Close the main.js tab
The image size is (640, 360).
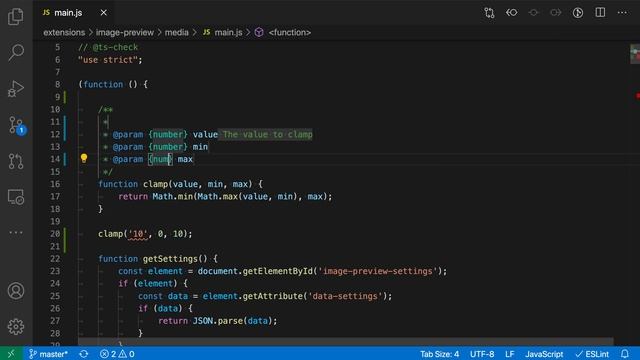[104, 13]
